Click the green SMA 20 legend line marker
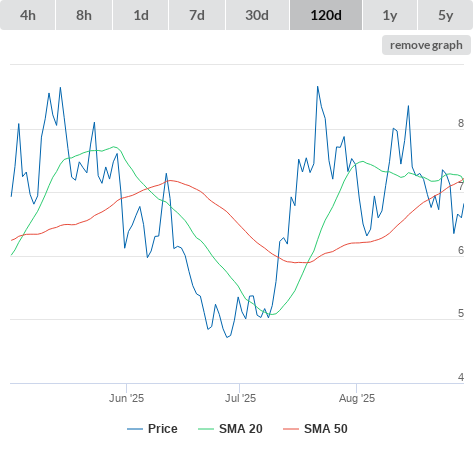The image size is (474, 455). tap(206, 429)
